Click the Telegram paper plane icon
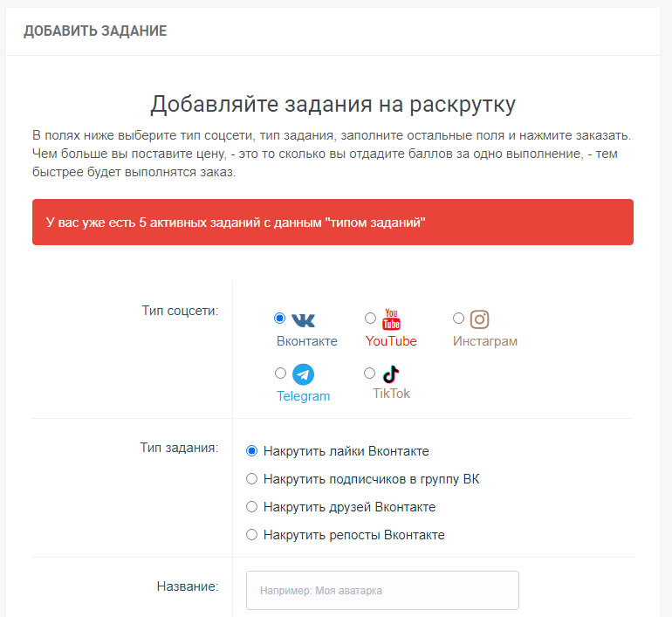672x617 pixels. click(303, 374)
